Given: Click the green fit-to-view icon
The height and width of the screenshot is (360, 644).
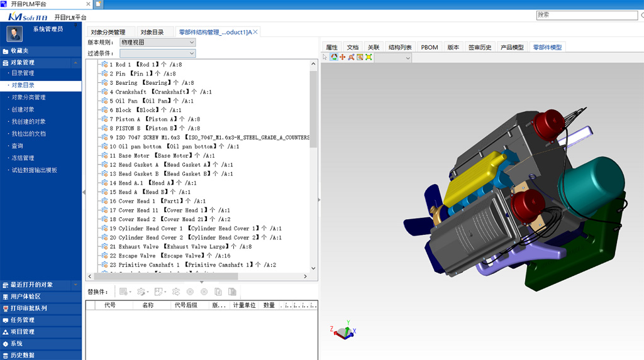Looking at the screenshot, I should (x=369, y=57).
